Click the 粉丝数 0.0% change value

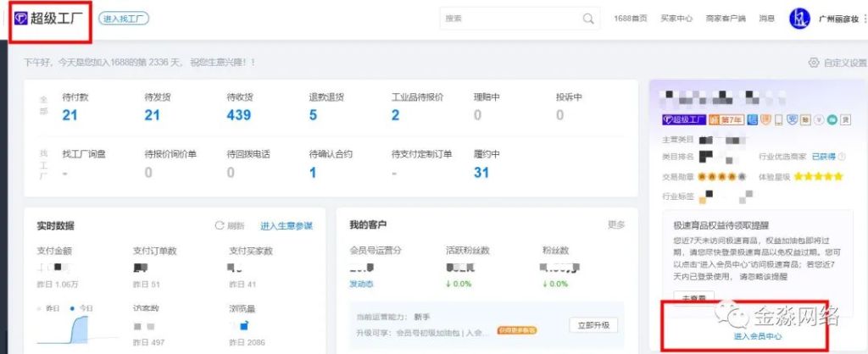pos(555,284)
